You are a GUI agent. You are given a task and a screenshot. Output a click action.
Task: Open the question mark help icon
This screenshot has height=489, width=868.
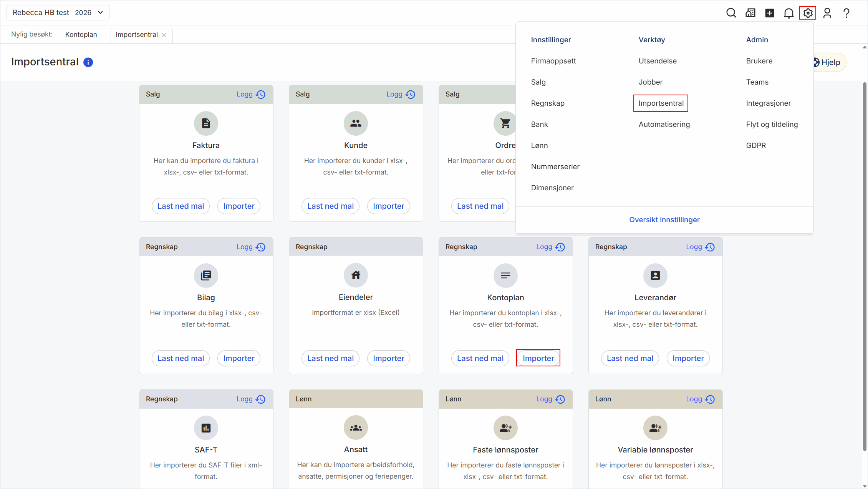point(846,13)
